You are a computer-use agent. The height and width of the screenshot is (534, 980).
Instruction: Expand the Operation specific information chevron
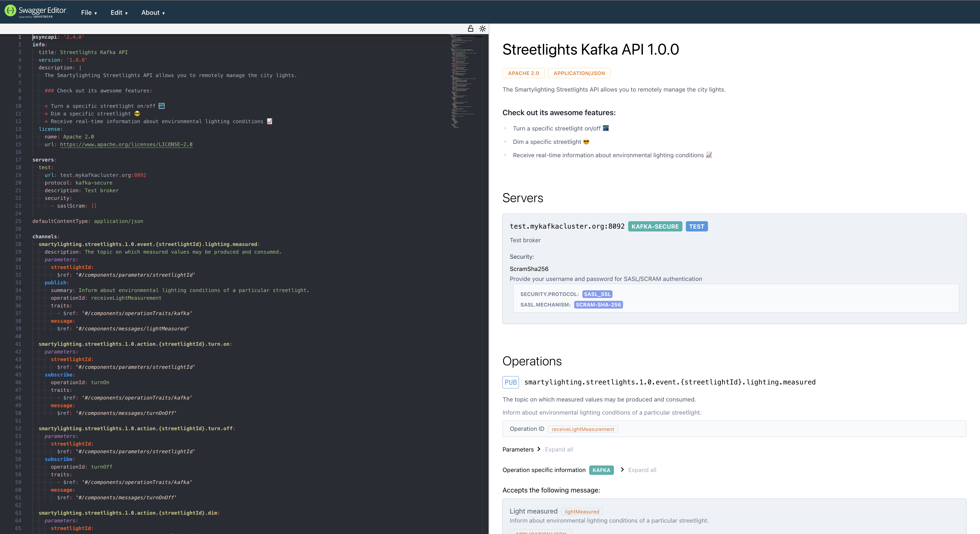click(623, 470)
